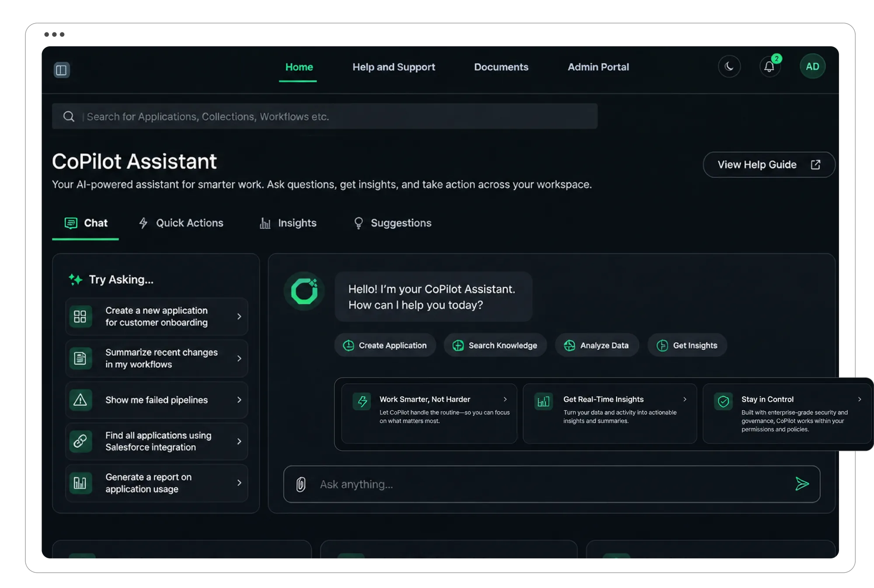Open the AD user avatar menu

812,66
